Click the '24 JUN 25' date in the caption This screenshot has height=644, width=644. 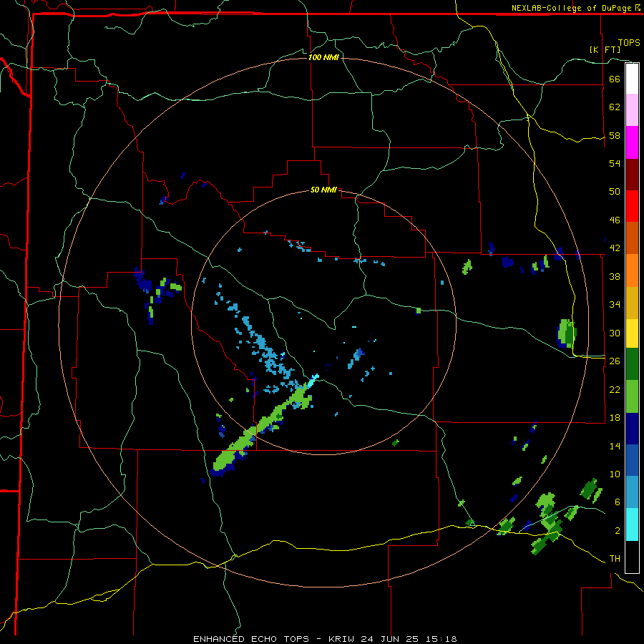[x=389, y=639]
